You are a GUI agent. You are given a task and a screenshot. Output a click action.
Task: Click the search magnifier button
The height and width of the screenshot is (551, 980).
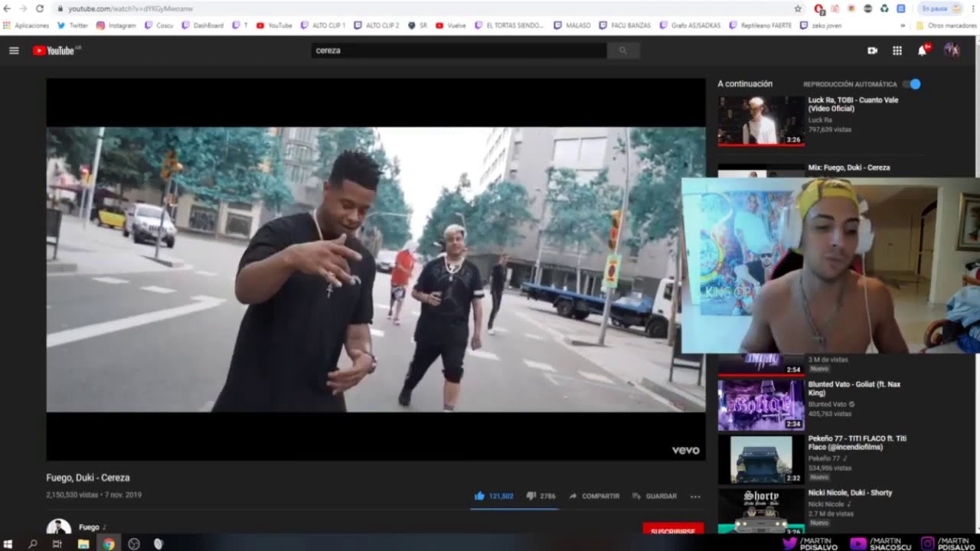(623, 51)
